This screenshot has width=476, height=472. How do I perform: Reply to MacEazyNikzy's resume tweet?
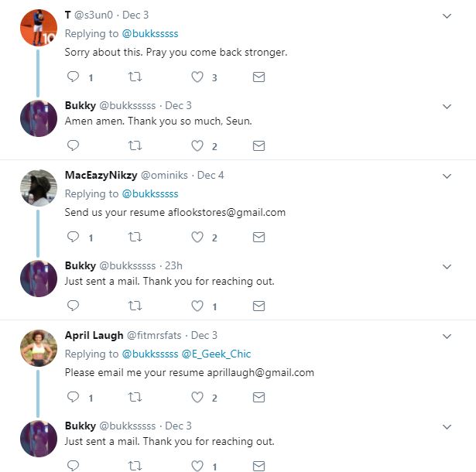(x=74, y=238)
